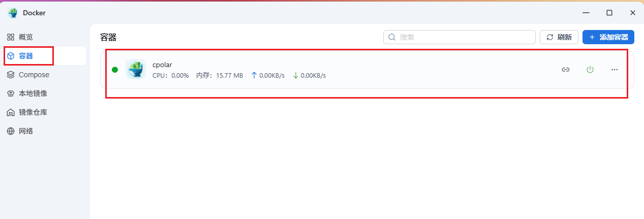Click the magnifier icon in search box

(392, 37)
